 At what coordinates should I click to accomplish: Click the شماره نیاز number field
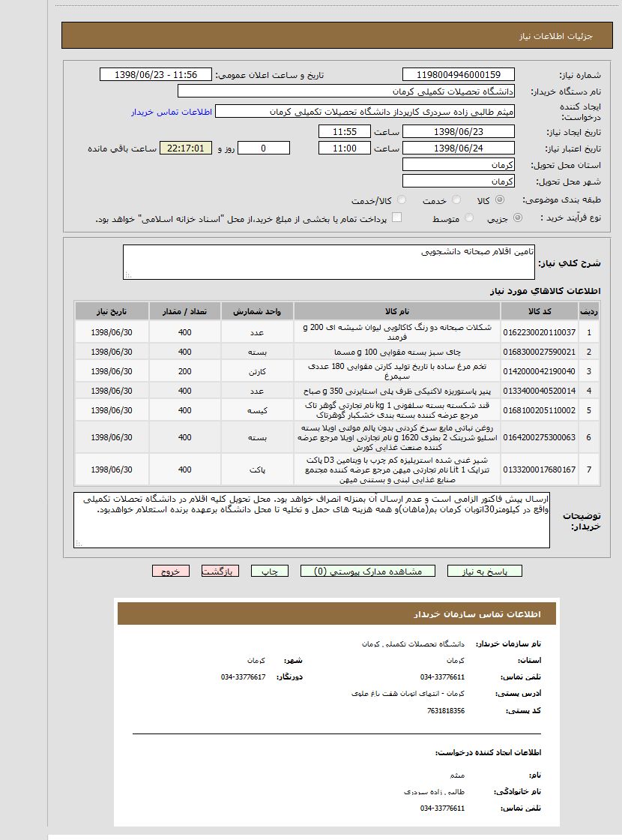click(x=458, y=75)
